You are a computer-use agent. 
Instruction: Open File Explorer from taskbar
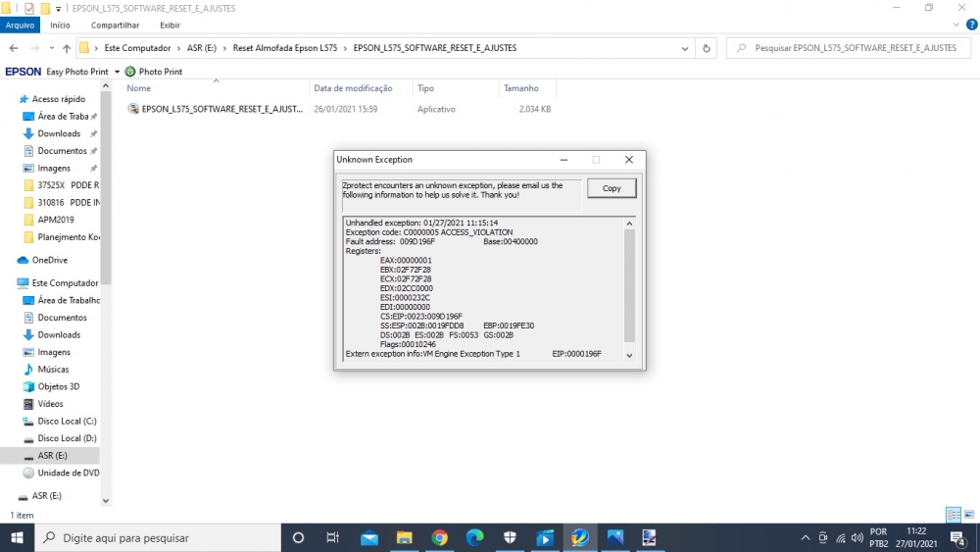pyautogui.click(x=405, y=537)
